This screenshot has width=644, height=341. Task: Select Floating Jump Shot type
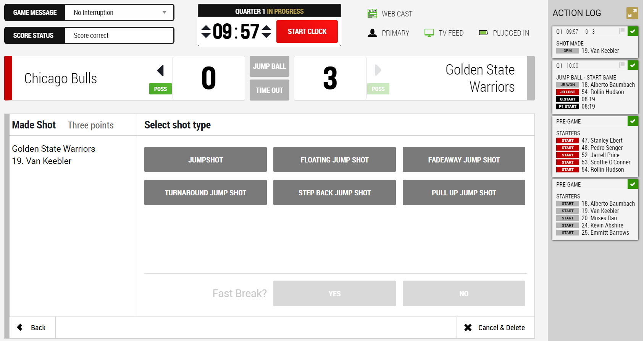point(334,159)
